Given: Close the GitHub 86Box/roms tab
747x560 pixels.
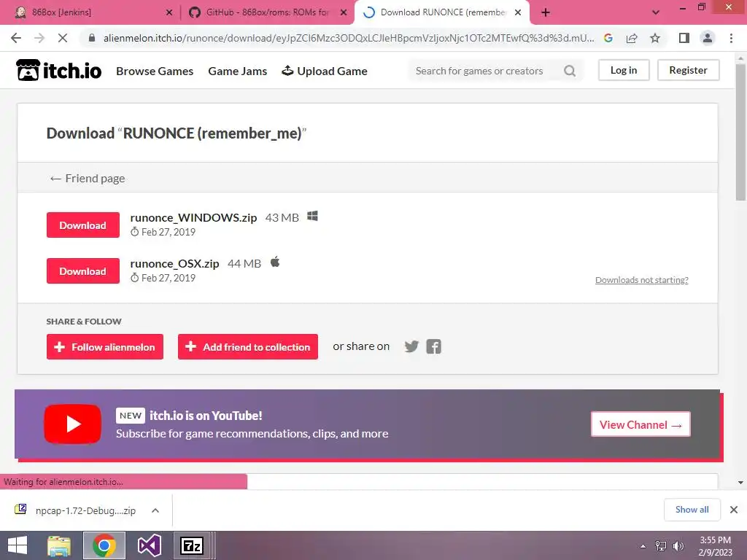Looking at the screenshot, I should 344,12.
